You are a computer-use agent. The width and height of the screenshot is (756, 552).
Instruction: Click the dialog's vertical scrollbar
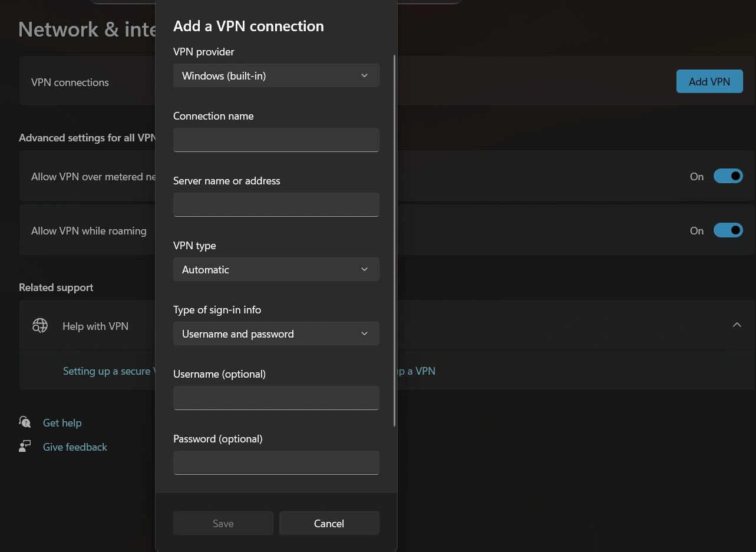394,236
